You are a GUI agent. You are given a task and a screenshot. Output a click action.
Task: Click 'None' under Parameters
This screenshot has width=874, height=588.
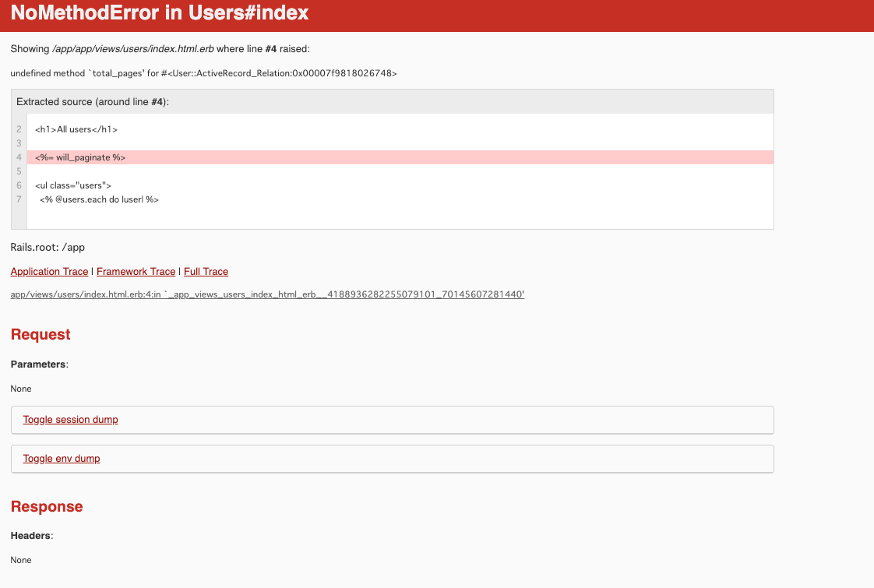click(20, 389)
